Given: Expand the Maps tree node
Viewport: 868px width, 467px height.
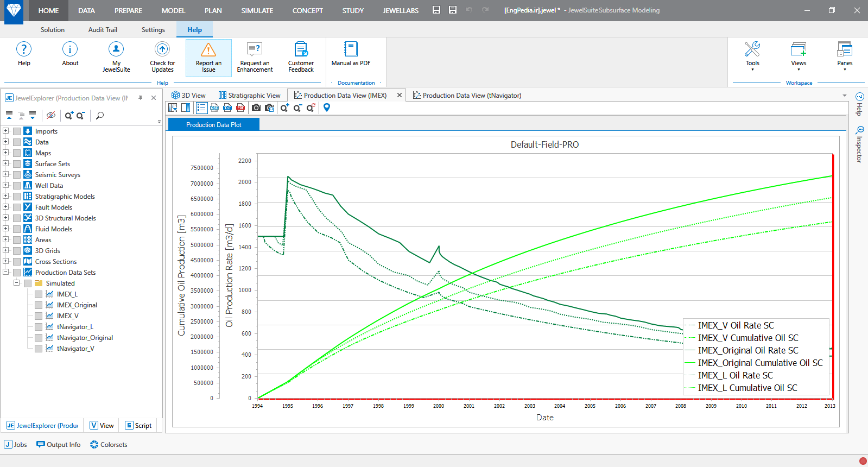Looking at the screenshot, I should tap(6, 153).
